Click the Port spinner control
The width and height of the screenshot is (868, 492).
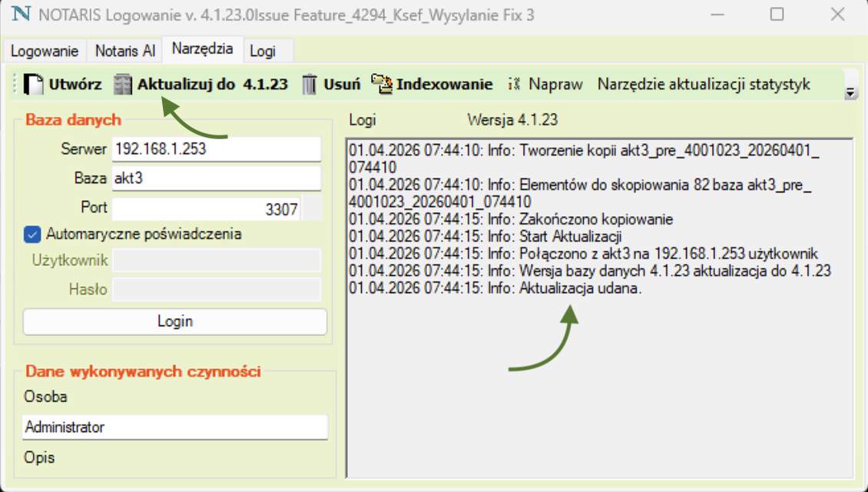point(312,208)
